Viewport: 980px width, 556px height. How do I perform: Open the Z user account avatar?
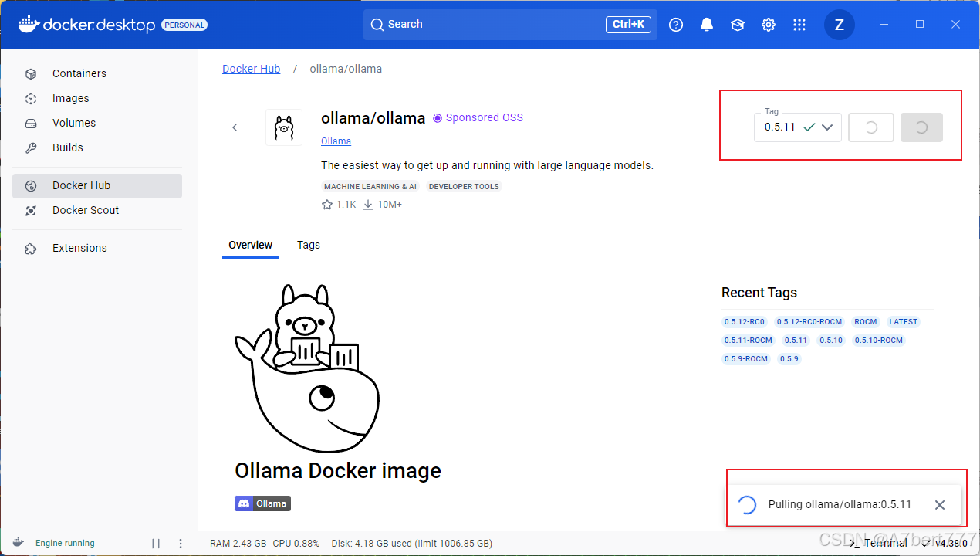[840, 25]
